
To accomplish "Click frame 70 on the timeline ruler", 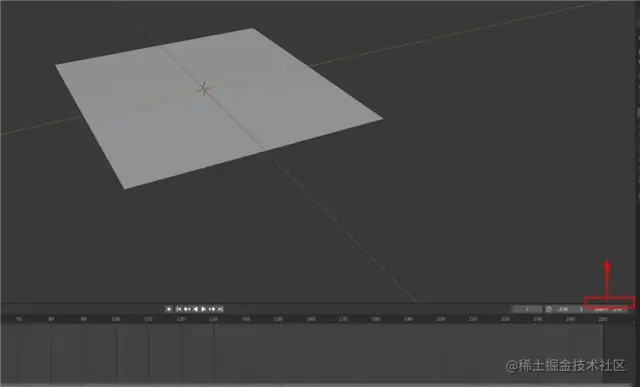I will (18, 319).
